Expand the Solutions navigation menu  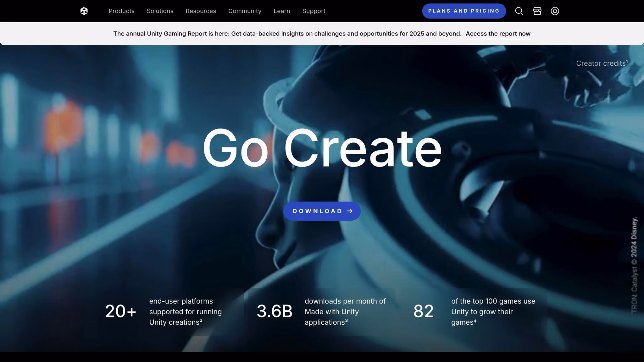pyautogui.click(x=160, y=11)
